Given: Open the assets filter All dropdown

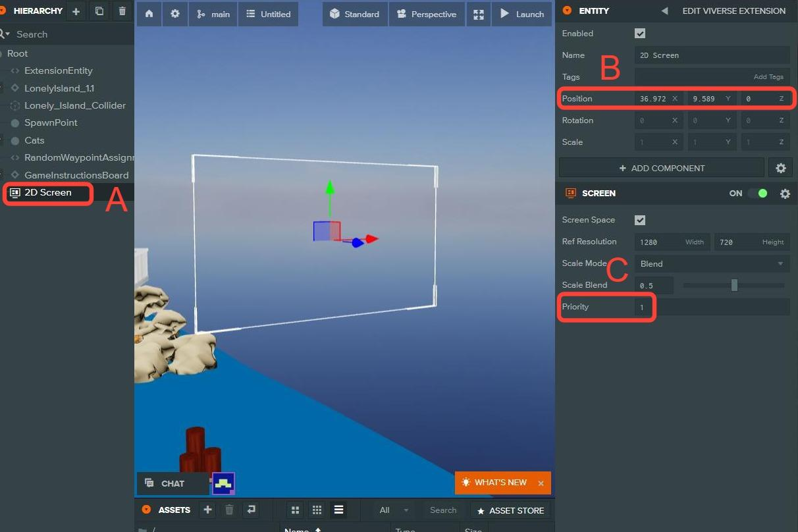Looking at the screenshot, I should [x=394, y=510].
